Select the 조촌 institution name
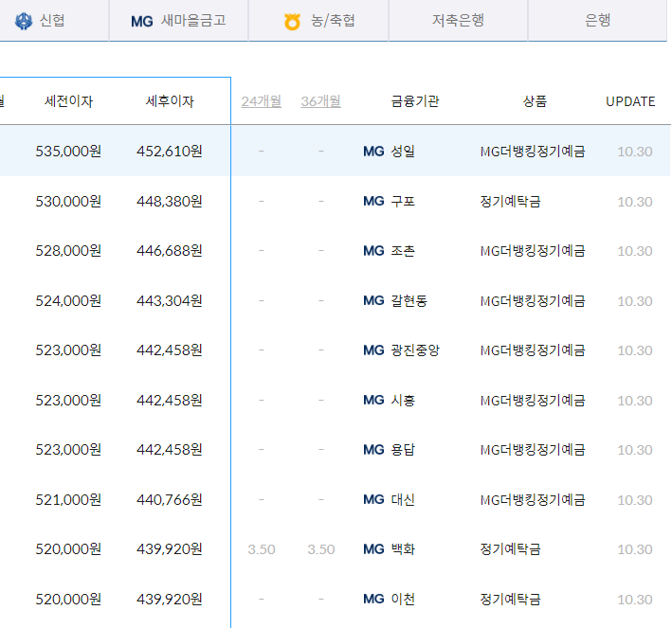 (x=403, y=251)
